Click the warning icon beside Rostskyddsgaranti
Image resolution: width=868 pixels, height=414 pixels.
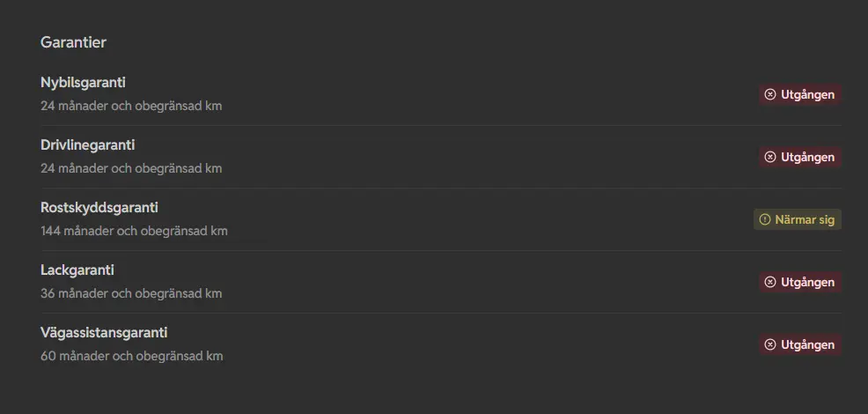coord(764,219)
